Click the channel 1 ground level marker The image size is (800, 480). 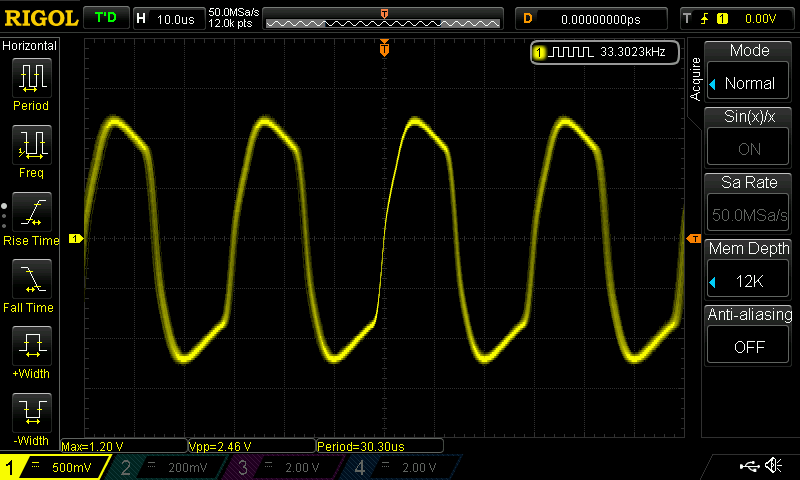coord(76,238)
